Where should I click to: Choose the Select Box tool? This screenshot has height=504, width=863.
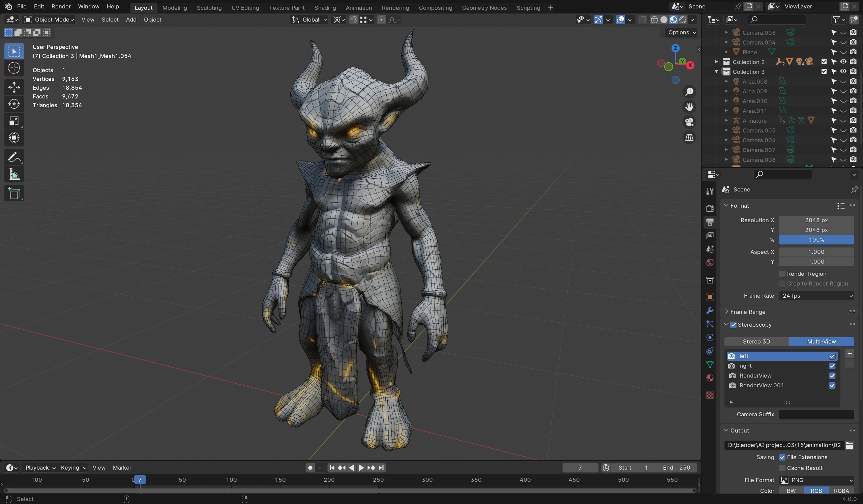[14, 51]
